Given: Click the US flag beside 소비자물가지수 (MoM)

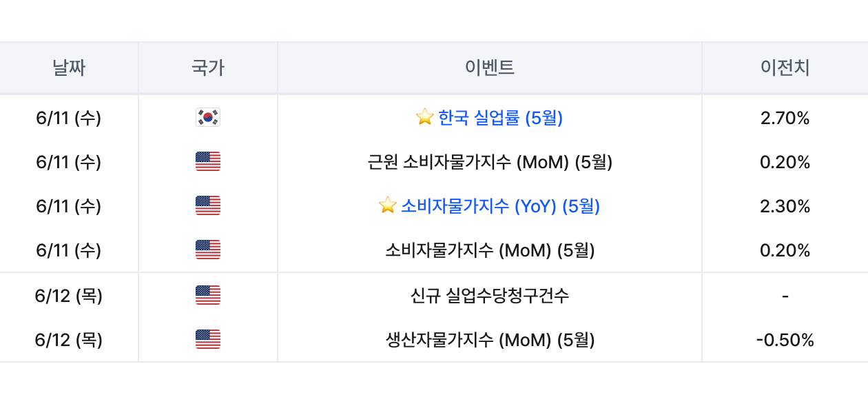Looking at the screenshot, I should (x=208, y=250).
